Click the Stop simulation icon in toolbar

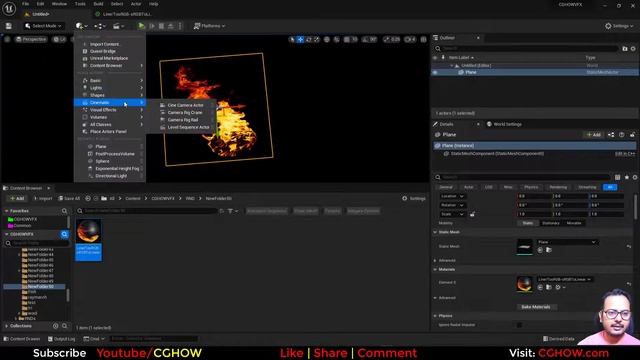161,26
